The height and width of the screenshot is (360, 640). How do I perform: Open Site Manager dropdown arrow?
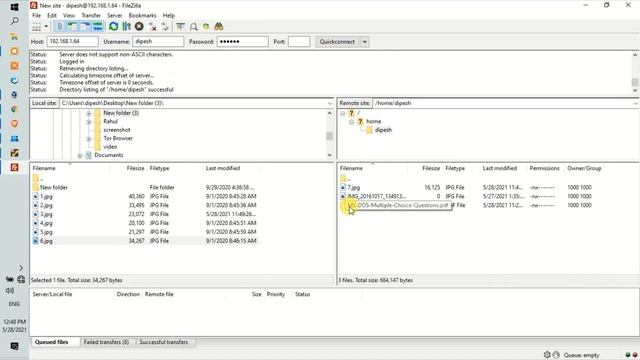[46, 27]
